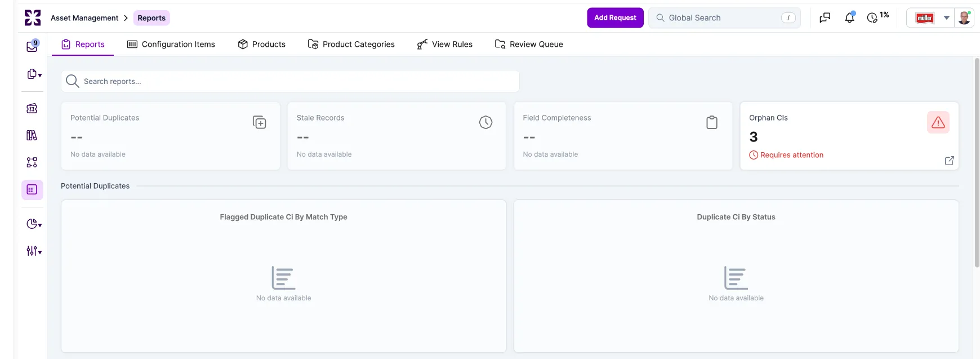Screen dimensions: 980x359
Task: Click empty-chart icon in Flagged Duplicate panel
Action: (x=283, y=278)
